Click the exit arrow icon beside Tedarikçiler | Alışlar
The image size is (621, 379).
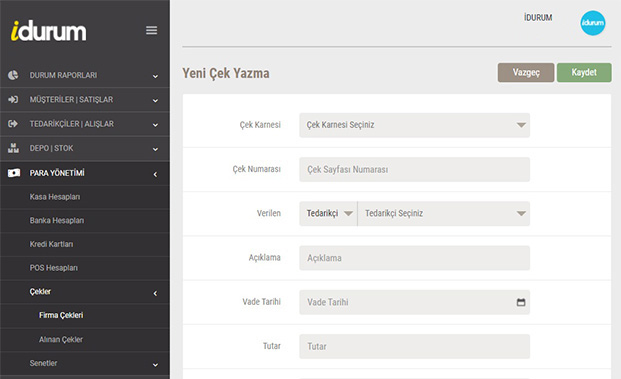[x=13, y=124]
